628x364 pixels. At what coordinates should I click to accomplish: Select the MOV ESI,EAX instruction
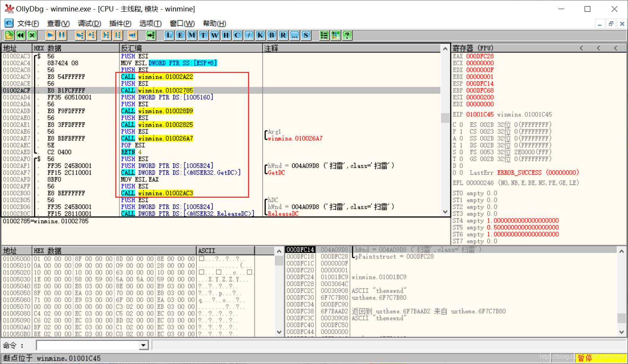140,180
